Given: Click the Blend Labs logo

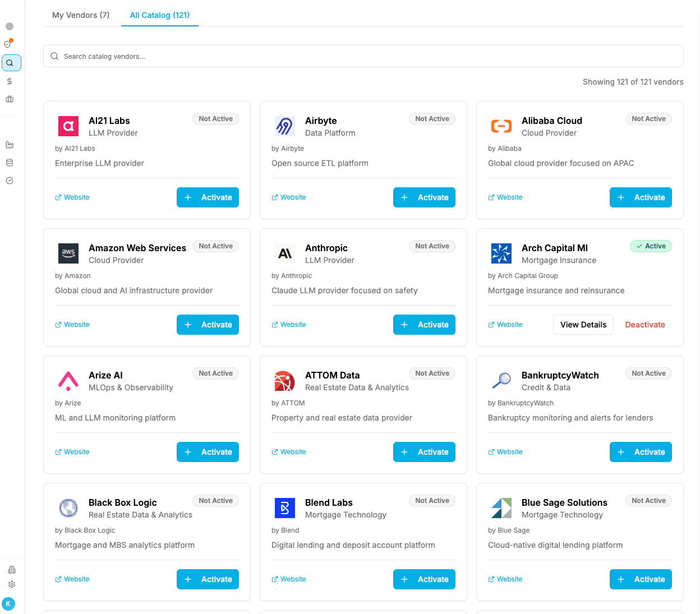Looking at the screenshot, I should point(285,508).
